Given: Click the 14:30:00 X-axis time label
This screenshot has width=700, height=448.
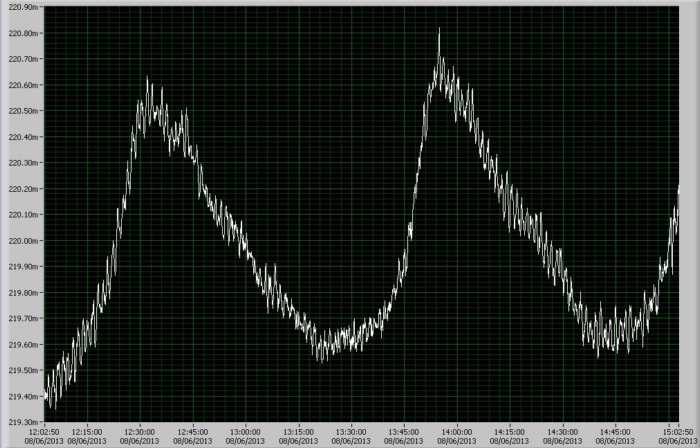Looking at the screenshot, I should tap(562, 432).
